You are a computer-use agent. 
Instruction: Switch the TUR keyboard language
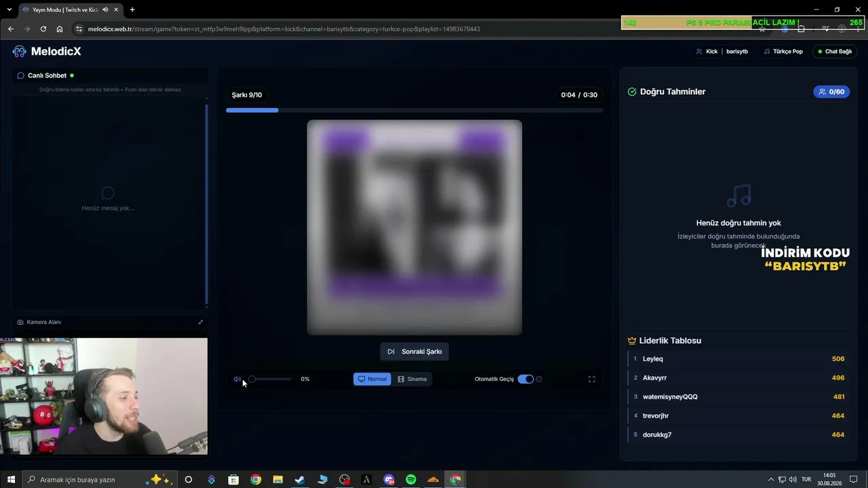[806, 480]
